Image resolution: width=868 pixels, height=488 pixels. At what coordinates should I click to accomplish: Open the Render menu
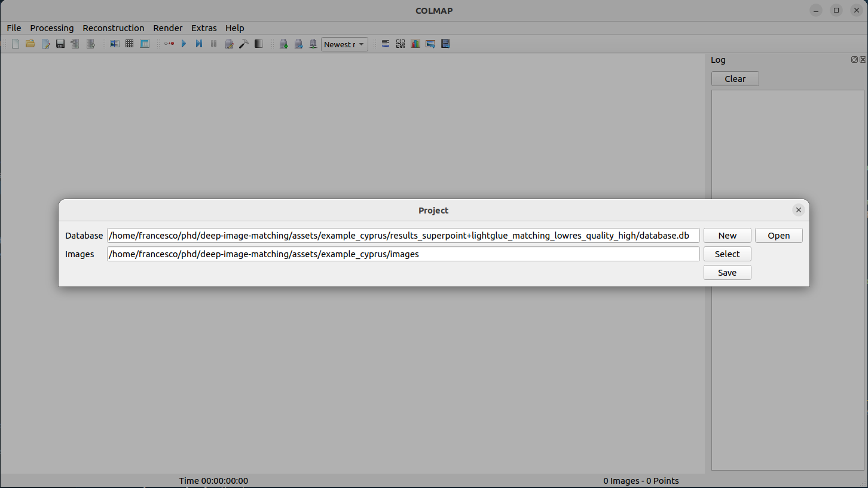168,28
